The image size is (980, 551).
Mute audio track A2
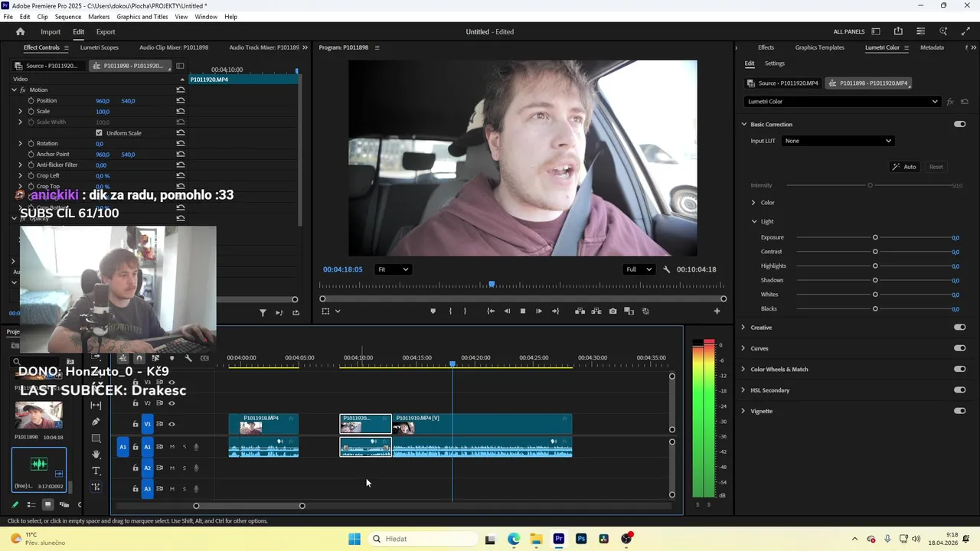tap(172, 468)
